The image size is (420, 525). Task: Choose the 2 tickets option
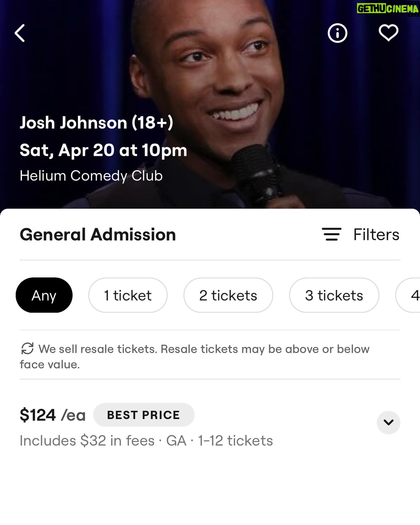tap(228, 295)
